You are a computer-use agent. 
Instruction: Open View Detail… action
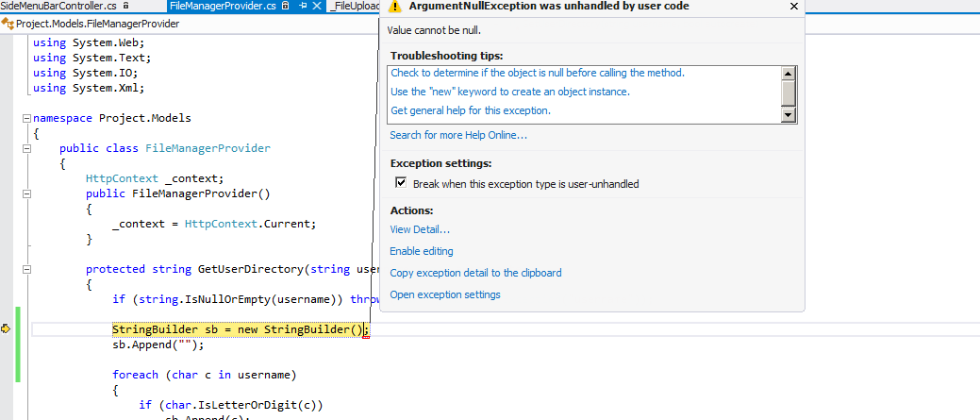pos(420,229)
